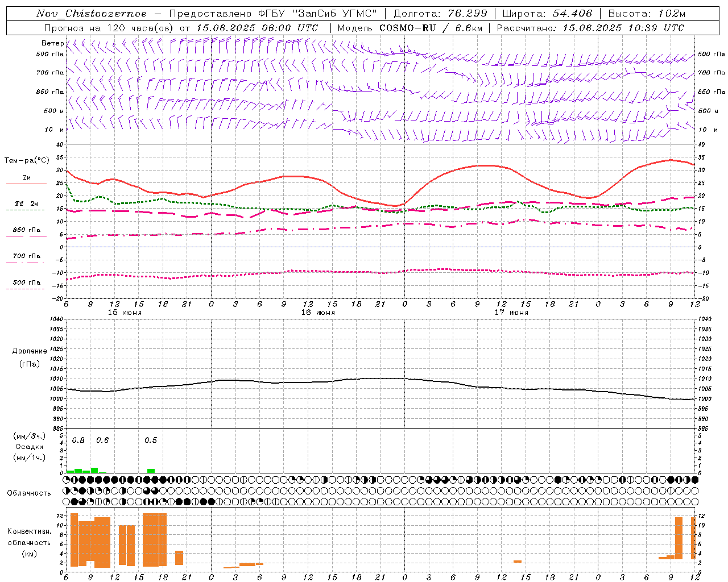Click the precipitation value 0.6
728x582 pixels.
(x=102, y=440)
